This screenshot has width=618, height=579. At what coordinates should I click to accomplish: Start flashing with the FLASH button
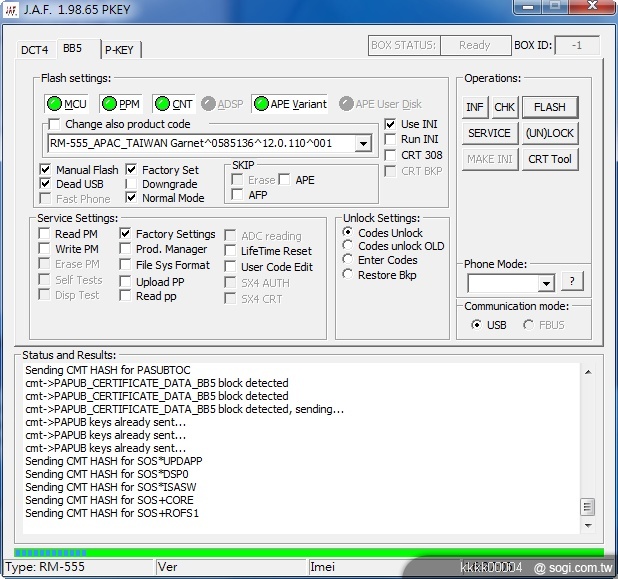550,107
